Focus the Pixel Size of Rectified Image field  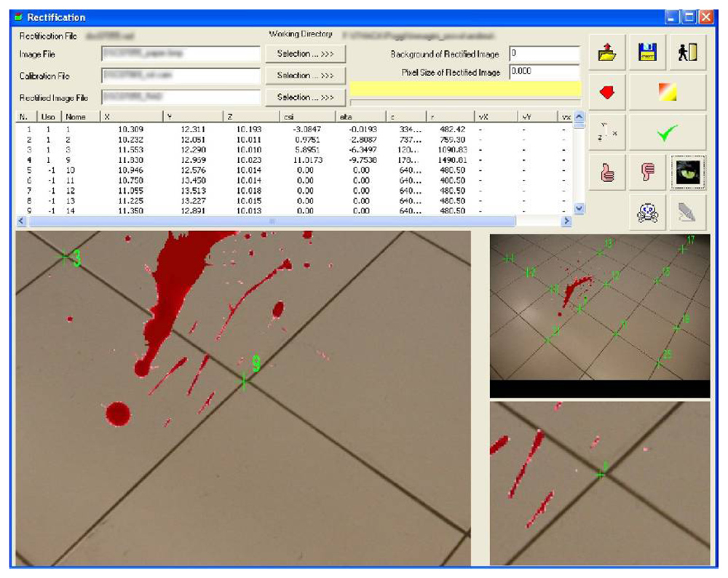click(x=544, y=72)
